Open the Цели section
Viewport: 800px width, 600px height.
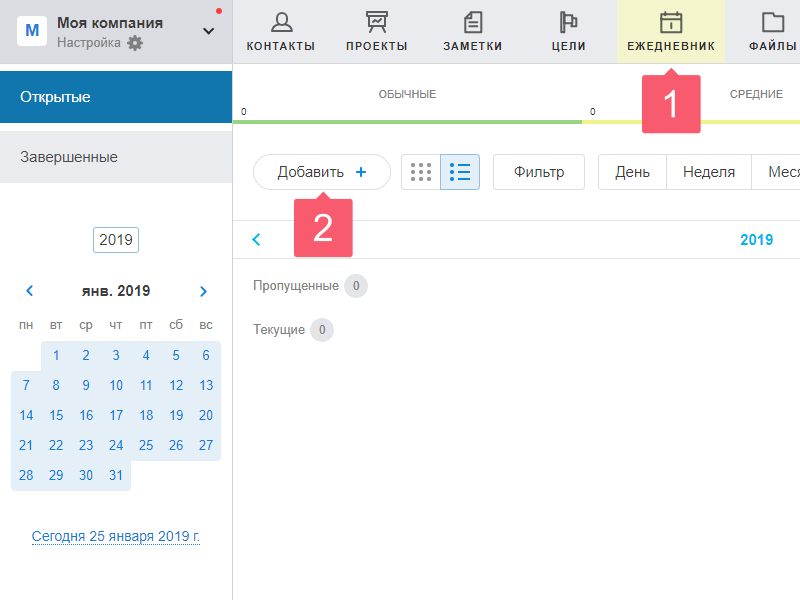tap(568, 32)
